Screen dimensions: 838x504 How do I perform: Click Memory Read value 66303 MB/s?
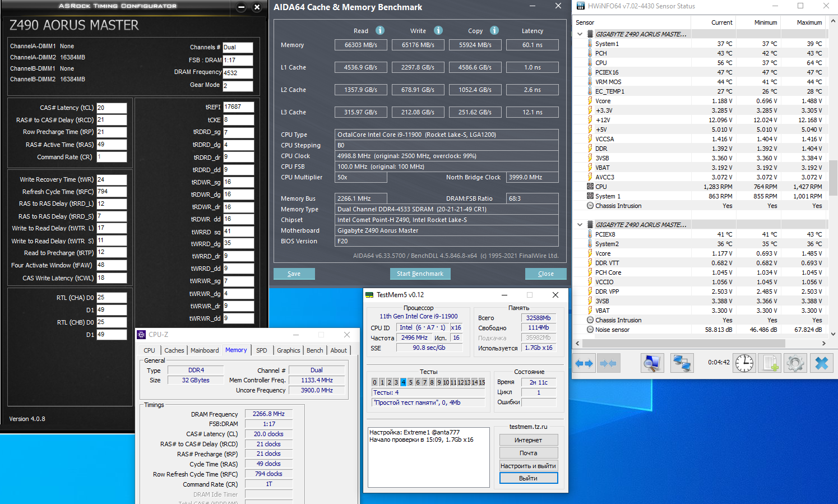[361, 45]
